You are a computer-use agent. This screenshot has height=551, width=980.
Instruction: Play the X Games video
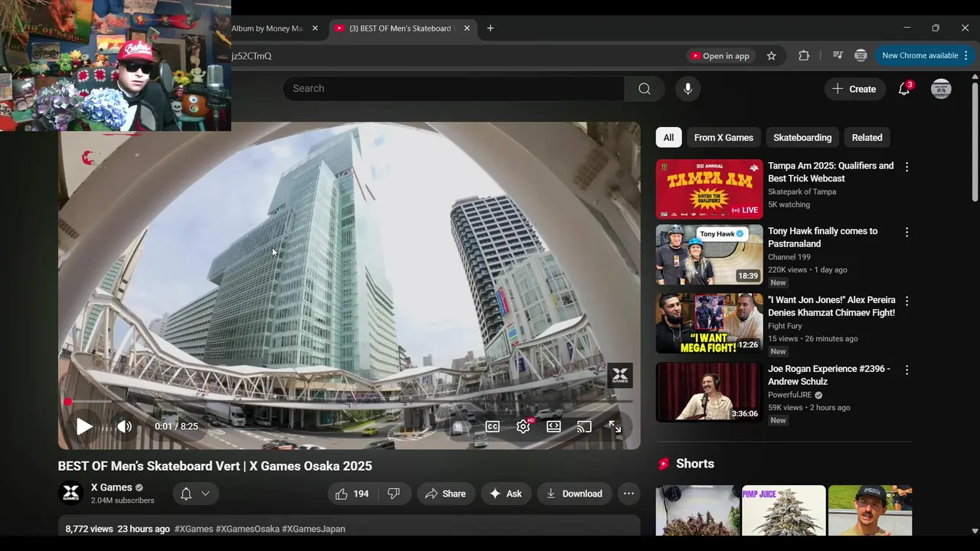84,427
